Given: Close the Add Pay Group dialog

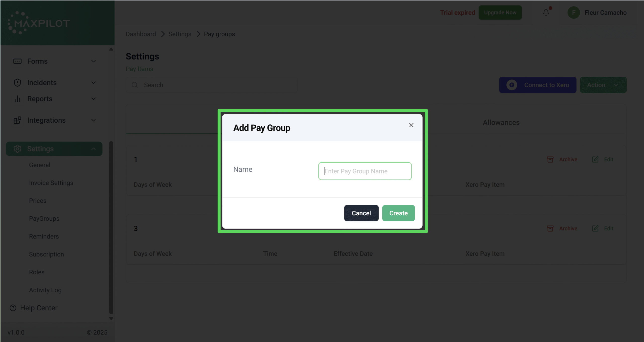Looking at the screenshot, I should [x=411, y=125].
